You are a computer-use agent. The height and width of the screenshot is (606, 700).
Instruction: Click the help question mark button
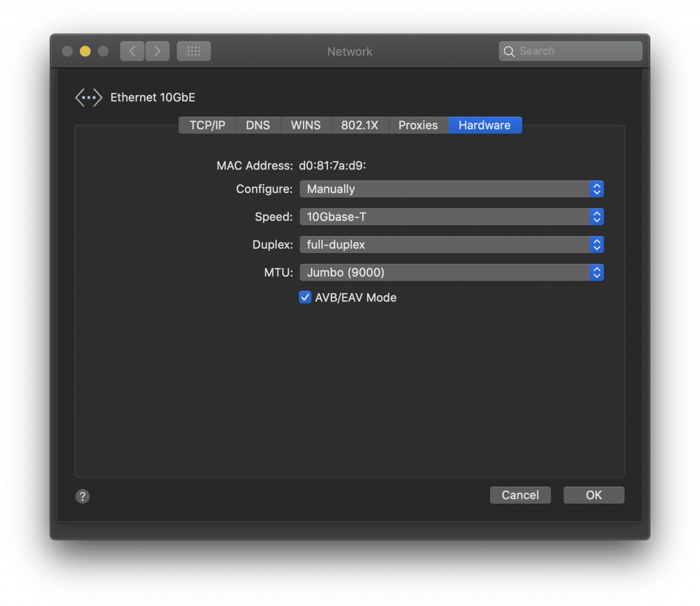[83, 496]
